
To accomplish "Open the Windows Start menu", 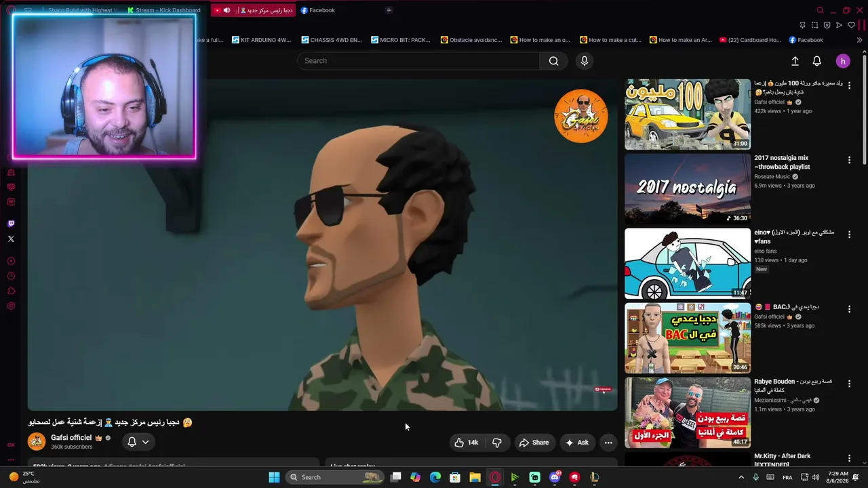I will (274, 477).
